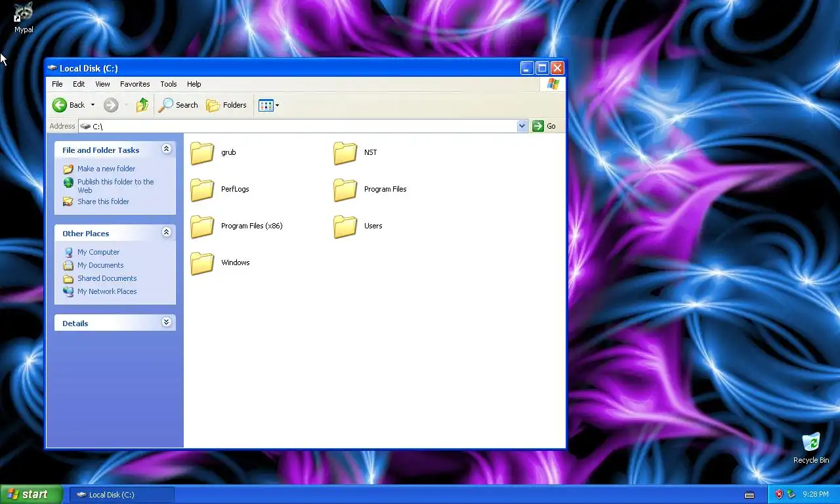Viewport: 840px width, 504px height.
Task: Select the Mypal desktop shortcut
Action: click(x=24, y=18)
